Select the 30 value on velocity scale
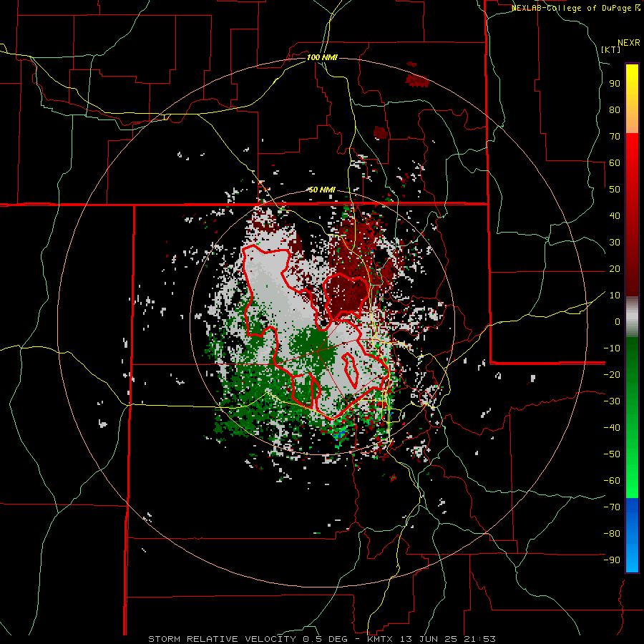The height and width of the screenshot is (644, 644). pyautogui.click(x=615, y=243)
